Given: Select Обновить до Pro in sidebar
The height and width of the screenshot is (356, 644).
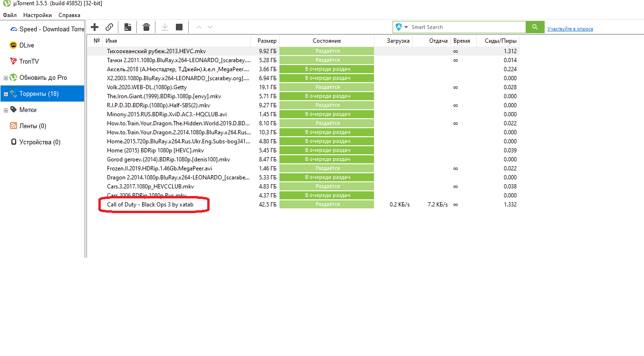Looking at the screenshot, I should pos(38,77).
